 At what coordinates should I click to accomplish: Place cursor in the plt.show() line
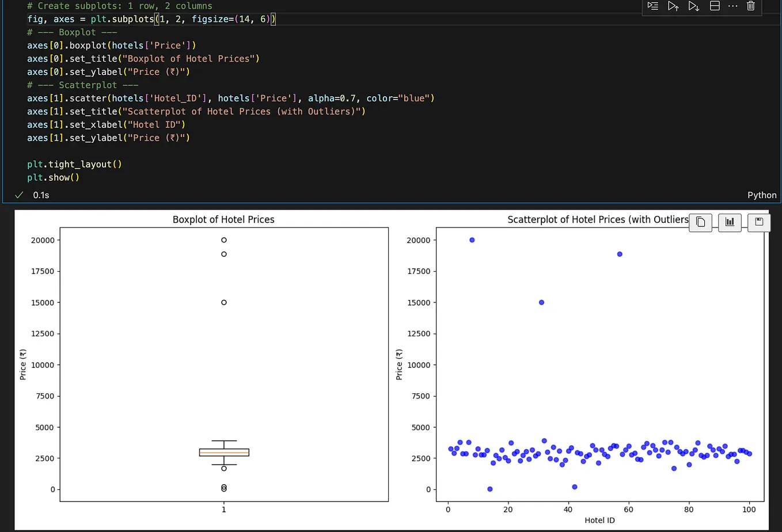pos(53,177)
